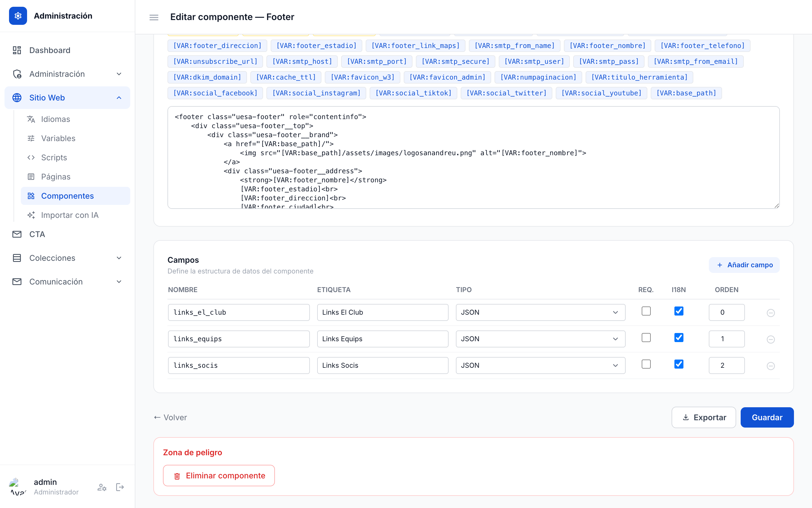Toggle Req. checkbox for links_equips
812x508 pixels.
[646, 338]
